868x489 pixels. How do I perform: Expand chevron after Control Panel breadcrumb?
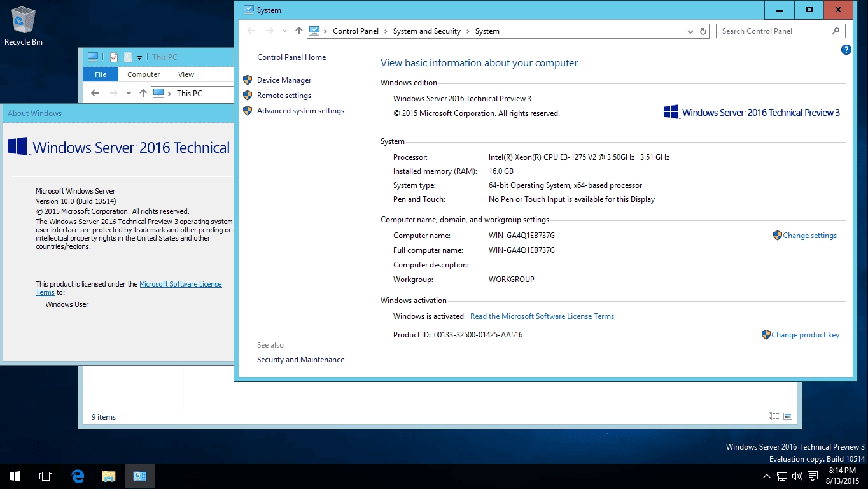pyautogui.click(x=386, y=31)
